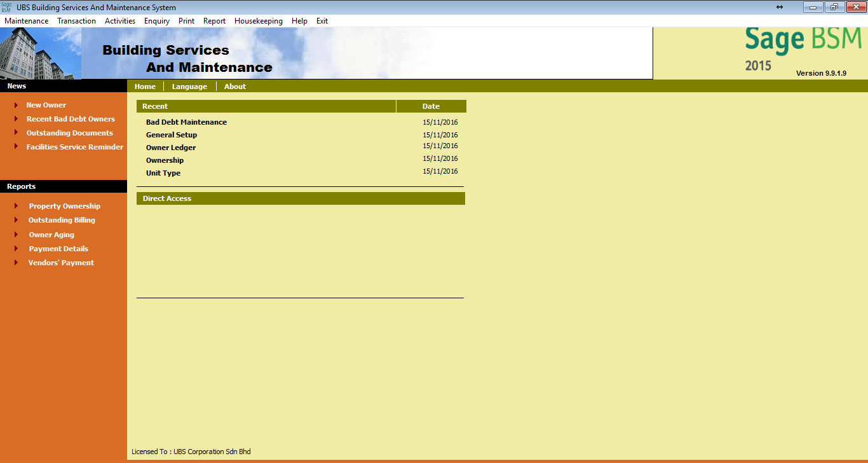Click the Recent column header
The image size is (868, 463).
pos(266,106)
